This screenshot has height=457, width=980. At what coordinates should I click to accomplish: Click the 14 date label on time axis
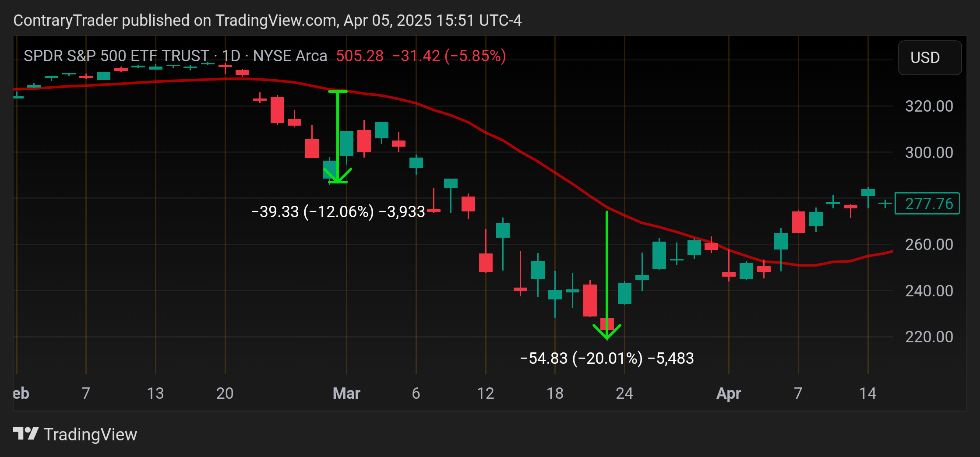coord(868,394)
